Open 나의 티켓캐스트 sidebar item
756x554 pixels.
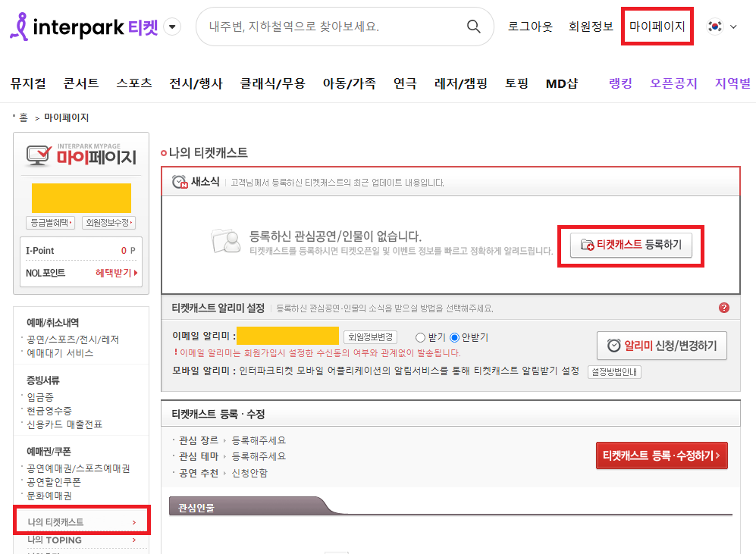(81, 522)
